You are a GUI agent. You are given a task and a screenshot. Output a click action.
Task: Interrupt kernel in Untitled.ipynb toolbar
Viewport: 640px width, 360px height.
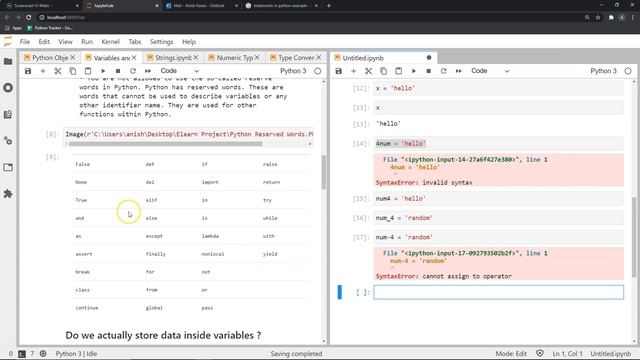429,71
